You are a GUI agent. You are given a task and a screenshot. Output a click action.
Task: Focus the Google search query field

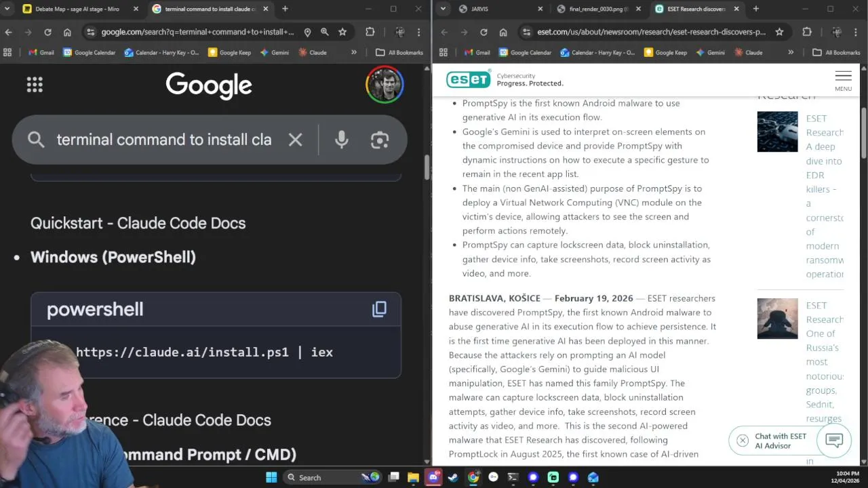[x=164, y=140]
